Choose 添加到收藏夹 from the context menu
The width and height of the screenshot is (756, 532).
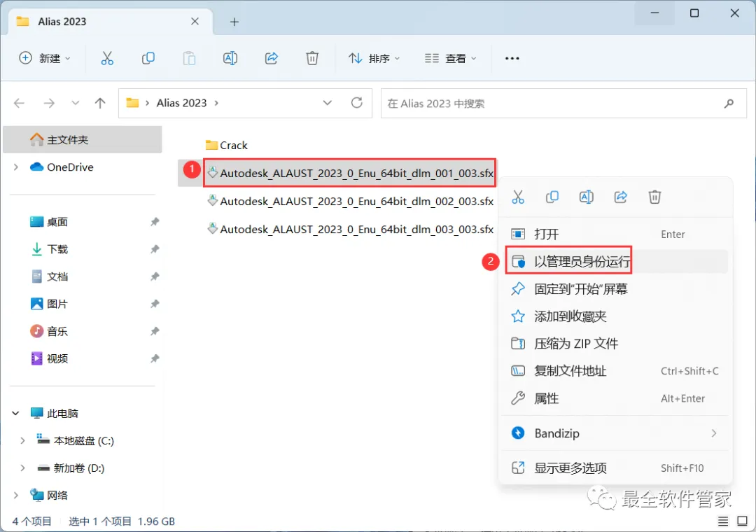[615, 316]
